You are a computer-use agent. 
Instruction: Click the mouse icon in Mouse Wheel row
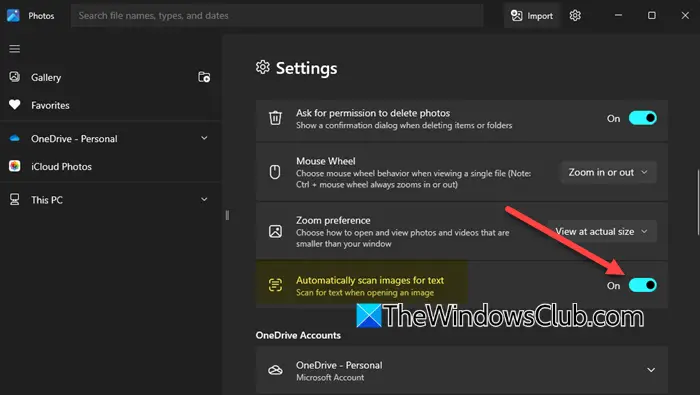pyautogui.click(x=275, y=172)
